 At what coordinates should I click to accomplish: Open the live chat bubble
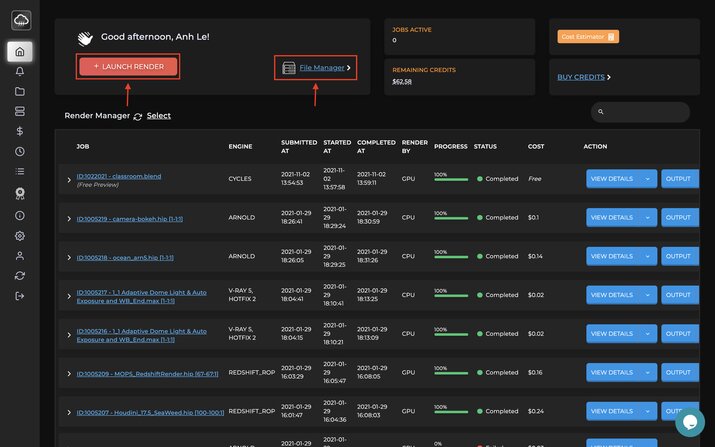(689, 422)
